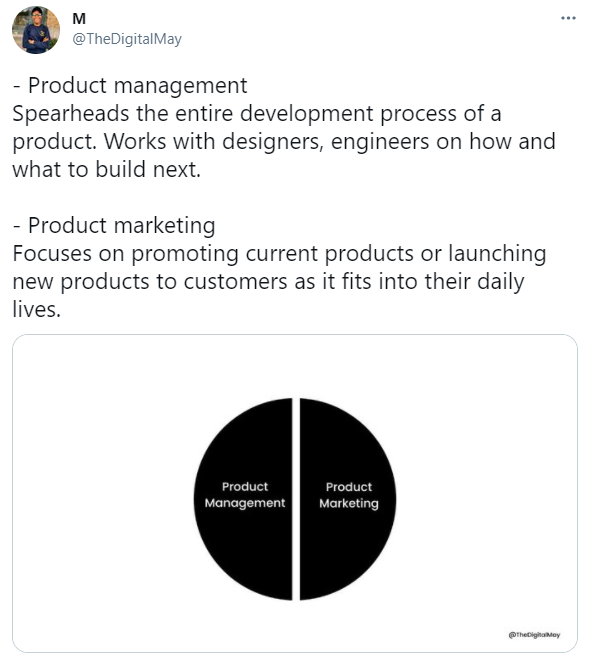Viewport: 593px width, 666px height.
Task: Click blank area above the pie chart
Action: tap(295, 365)
